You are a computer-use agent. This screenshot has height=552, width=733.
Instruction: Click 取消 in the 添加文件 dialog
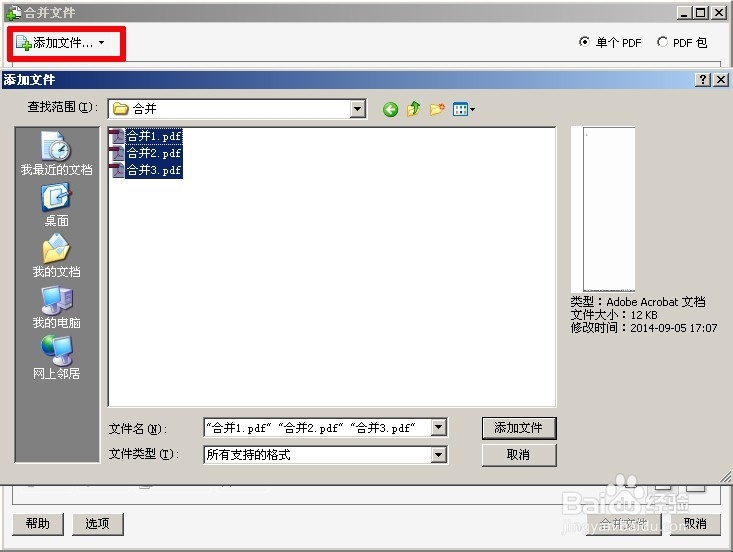click(x=519, y=455)
